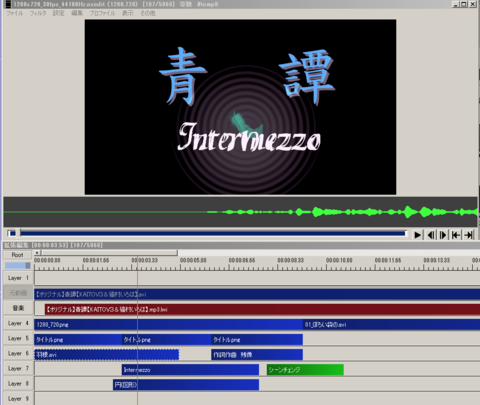
Task: Select the red mp3 audio clip
Action: pos(262,309)
